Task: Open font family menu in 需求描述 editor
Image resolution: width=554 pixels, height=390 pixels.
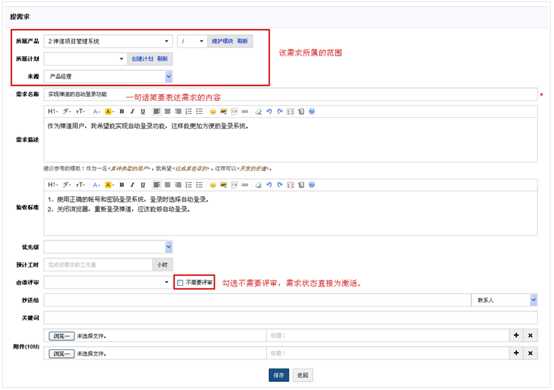Action: point(66,111)
